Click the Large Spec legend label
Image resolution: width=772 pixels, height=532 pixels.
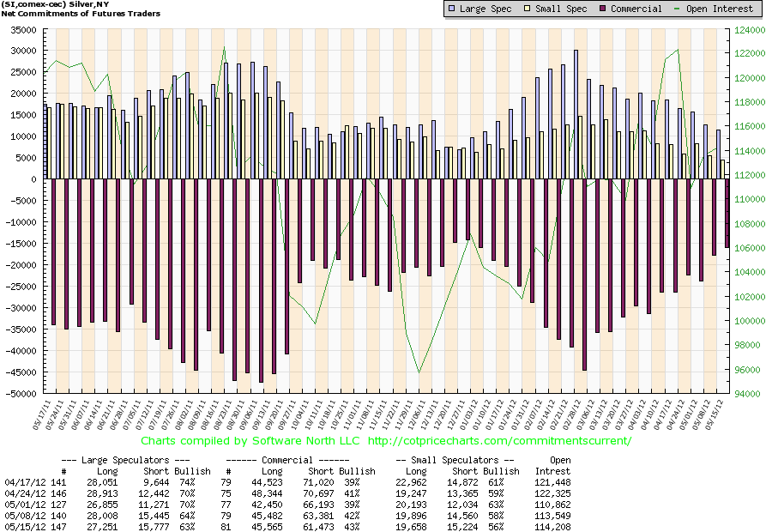tap(486, 9)
